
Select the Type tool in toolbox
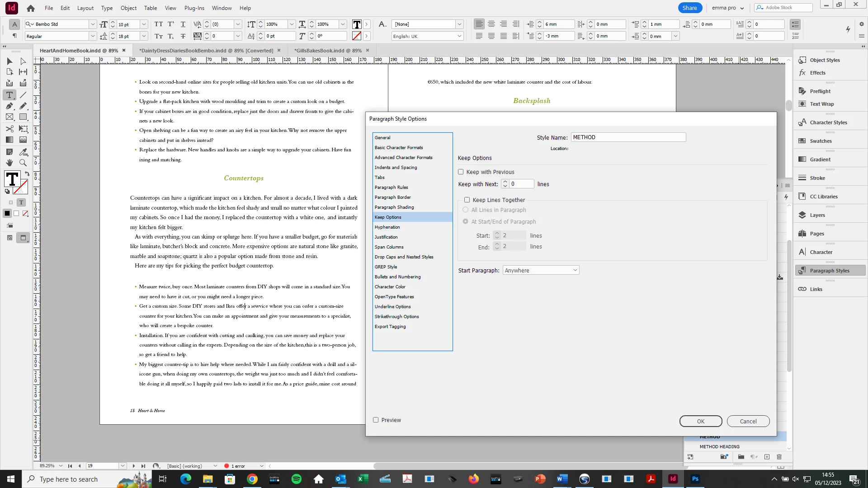pyautogui.click(x=9, y=95)
